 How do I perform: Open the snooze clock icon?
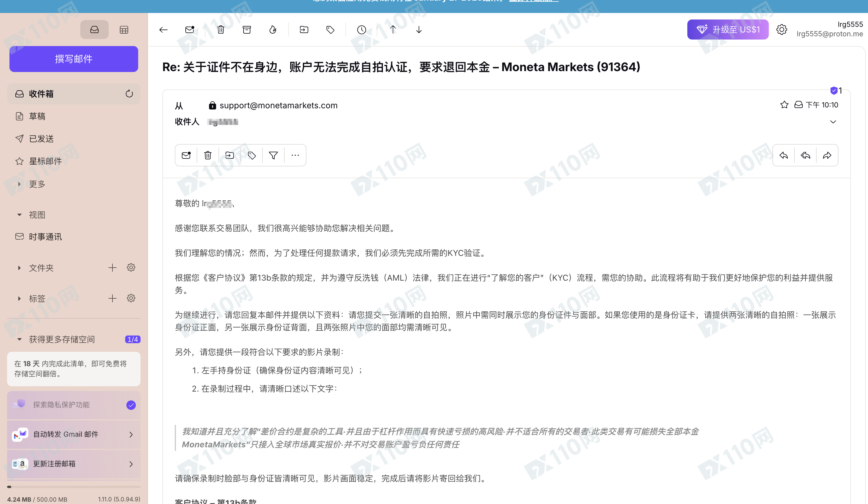click(x=361, y=30)
